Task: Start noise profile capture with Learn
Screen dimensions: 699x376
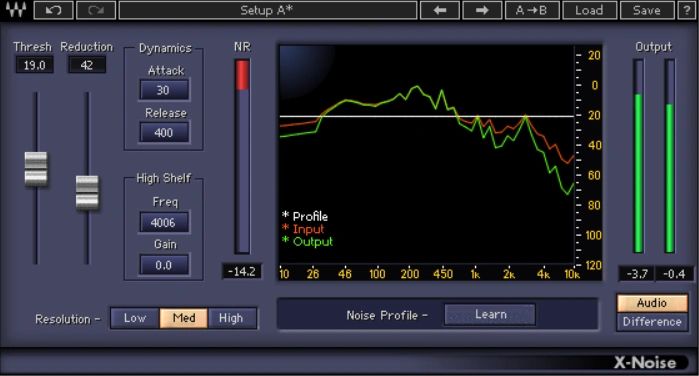Action: point(490,315)
